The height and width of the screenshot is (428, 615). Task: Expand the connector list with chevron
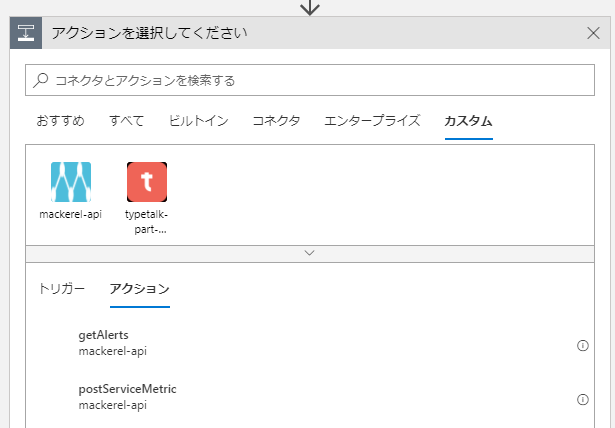pos(310,254)
